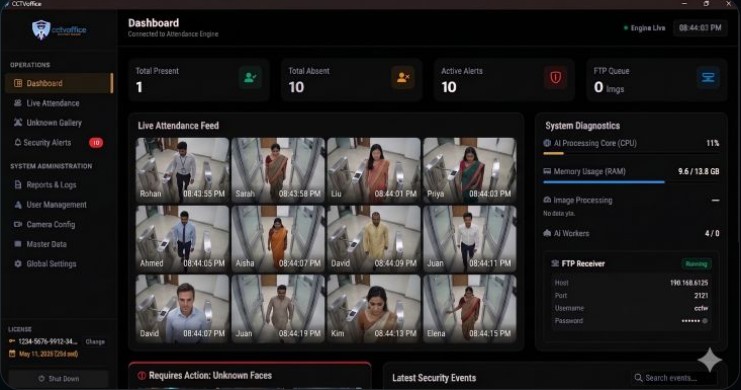Image resolution: width=741 pixels, height=390 pixels.
Task: Click the Latest Security Events heading
Action: coord(434,378)
